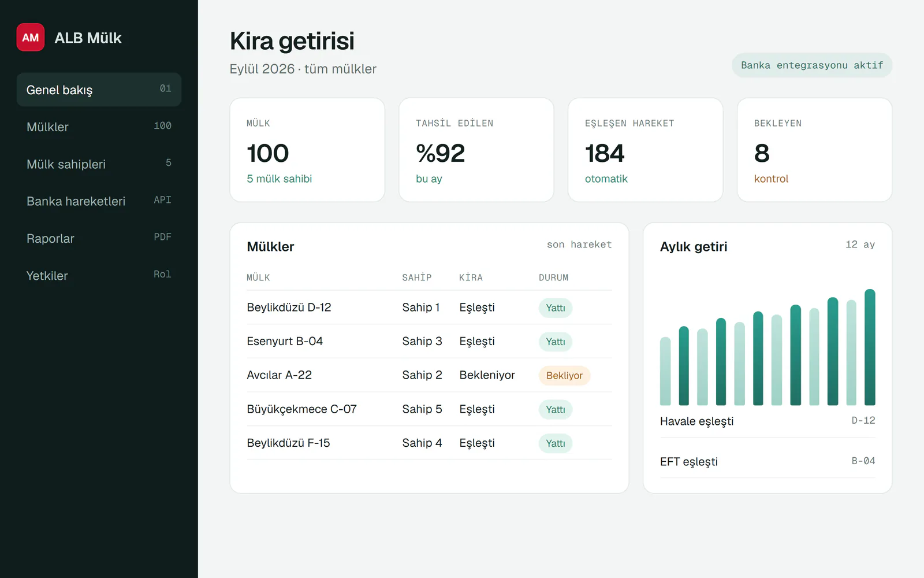Click the Yattı badge for Beylikdüzü F-15
924x578 pixels.
556,443
